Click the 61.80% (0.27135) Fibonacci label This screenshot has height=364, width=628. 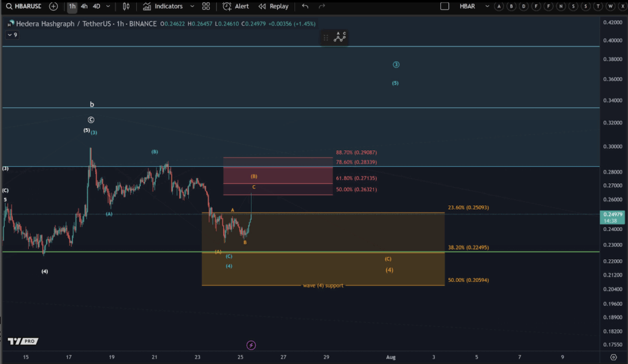pos(356,178)
